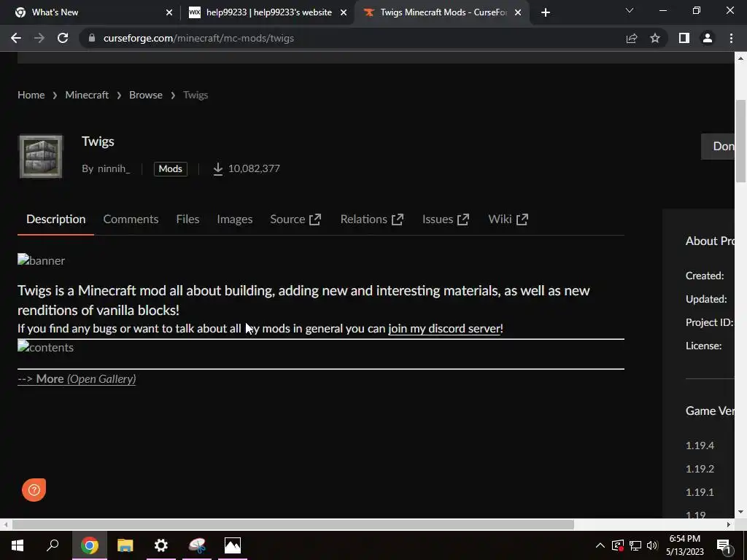Click the volume speaker icon
Image resolution: width=747 pixels, height=560 pixels.
point(652,545)
